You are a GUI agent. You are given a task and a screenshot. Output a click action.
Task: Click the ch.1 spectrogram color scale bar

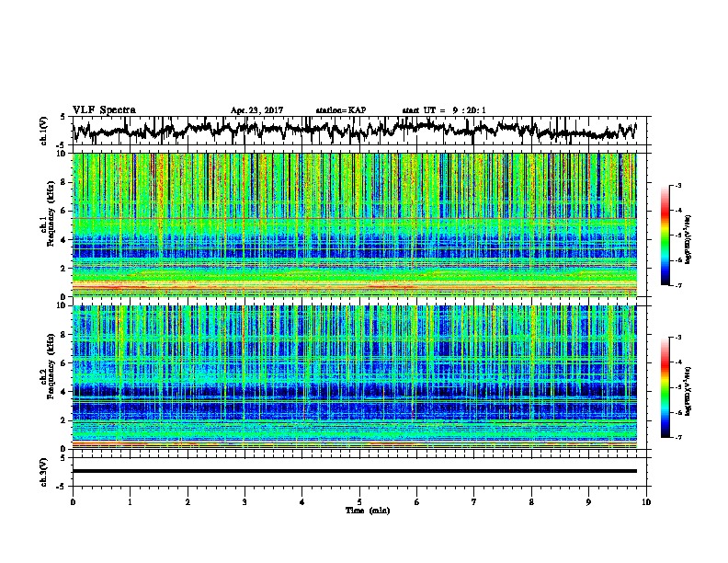tap(665, 236)
